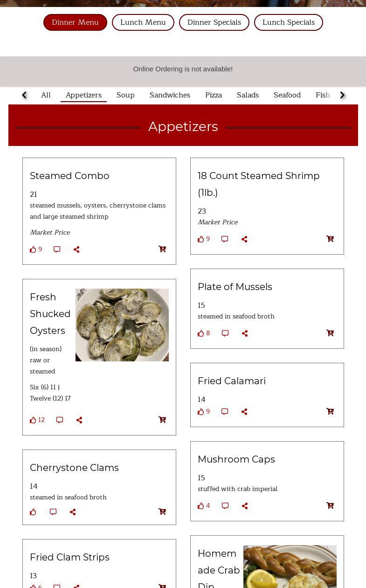366x588 pixels.
Task: Add Fried Calamari to the cart
Action: point(330,411)
